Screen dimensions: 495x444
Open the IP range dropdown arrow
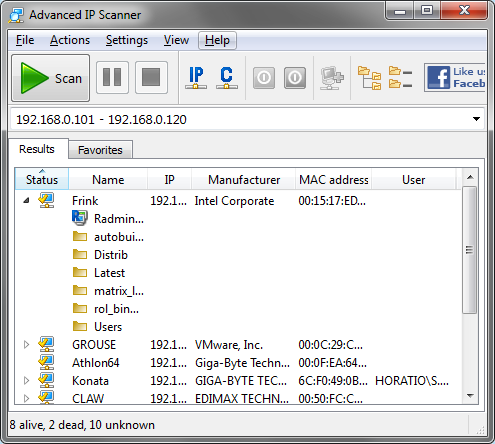click(x=476, y=119)
